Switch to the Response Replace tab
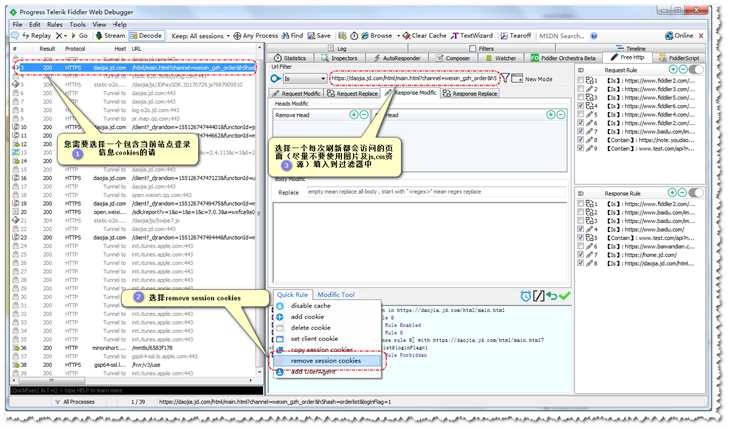 click(470, 93)
